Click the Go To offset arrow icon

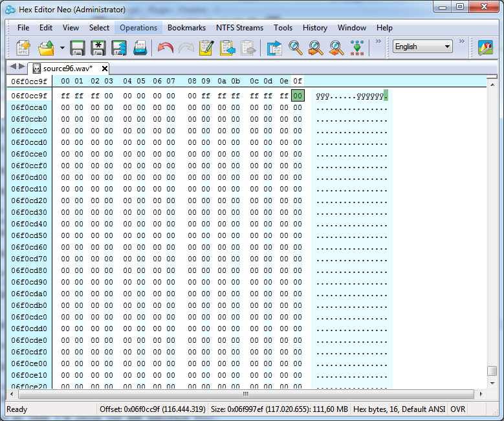pyautogui.click(x=274, y=48)
